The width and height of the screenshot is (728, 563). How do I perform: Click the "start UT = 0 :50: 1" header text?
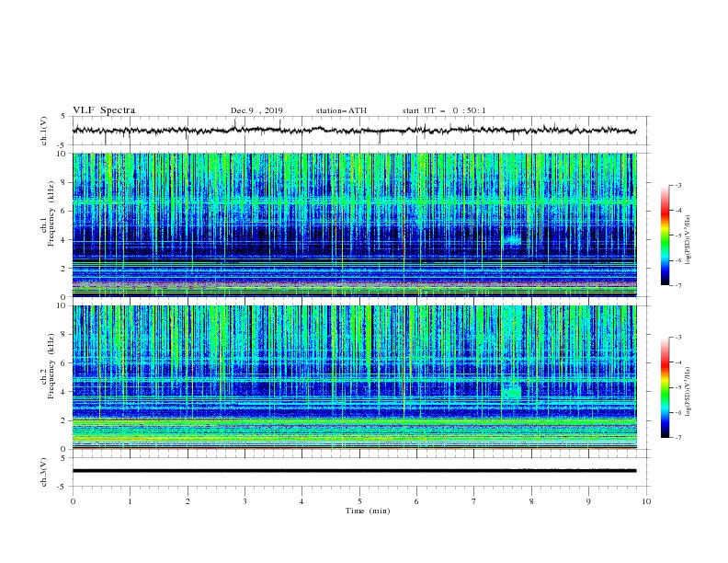pyautogui.click(x=444, y=110)
